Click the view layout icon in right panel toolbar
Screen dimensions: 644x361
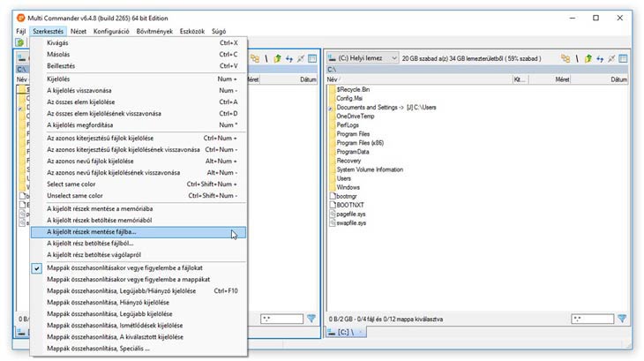pyautogui.click(x=622, y=58)
